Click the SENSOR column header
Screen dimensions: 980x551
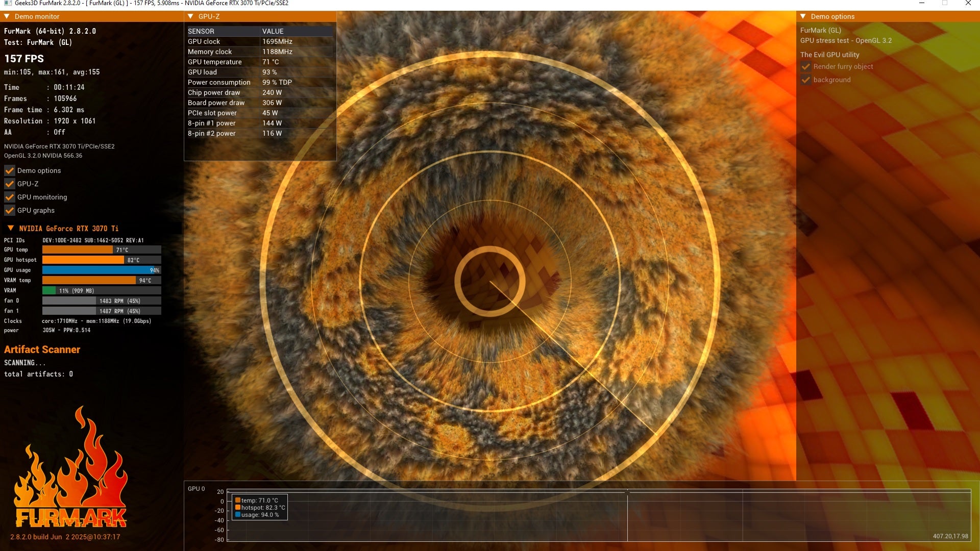201,31
